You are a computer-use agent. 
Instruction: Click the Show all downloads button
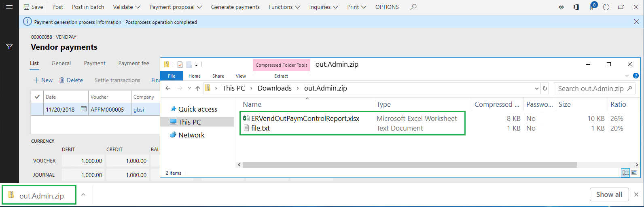(609, 194)
